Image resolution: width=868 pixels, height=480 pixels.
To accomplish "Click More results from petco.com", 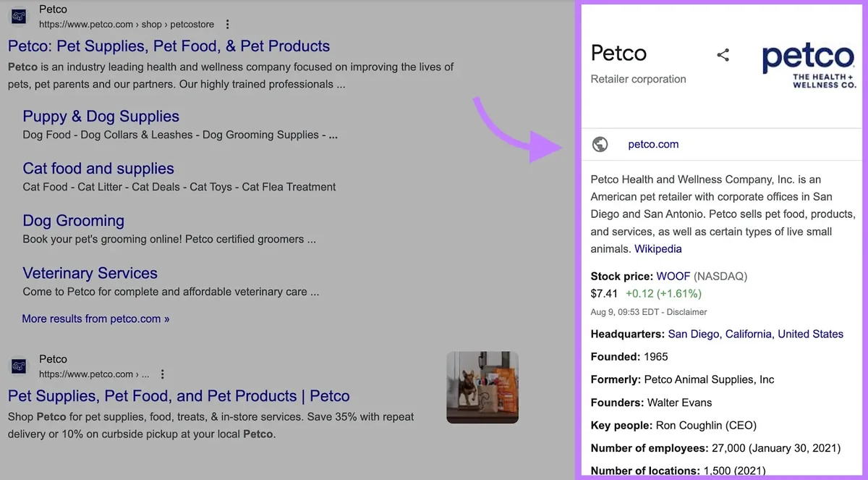I will 95,319.
